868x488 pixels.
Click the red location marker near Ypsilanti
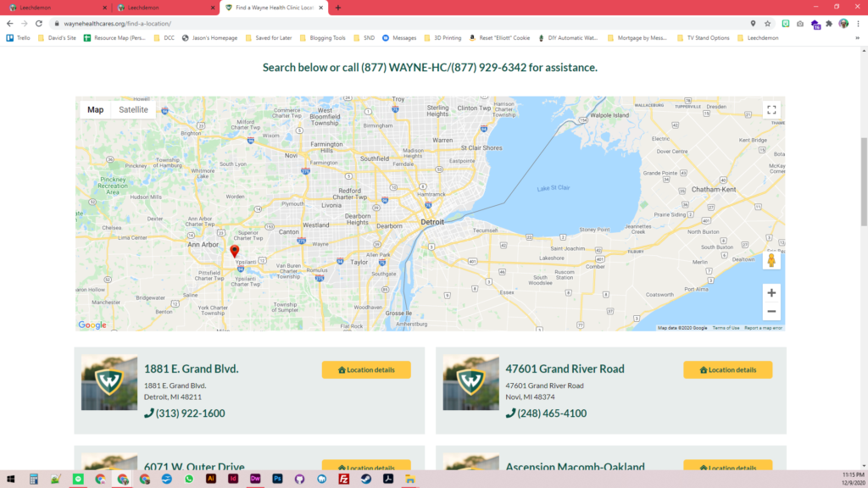(x=235, y=252)
